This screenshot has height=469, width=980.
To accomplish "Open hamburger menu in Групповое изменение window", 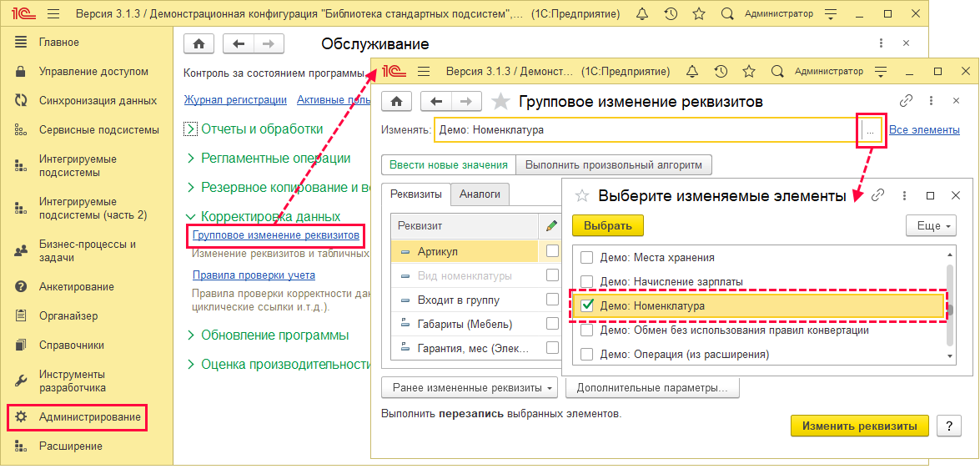I will point(424,71).
